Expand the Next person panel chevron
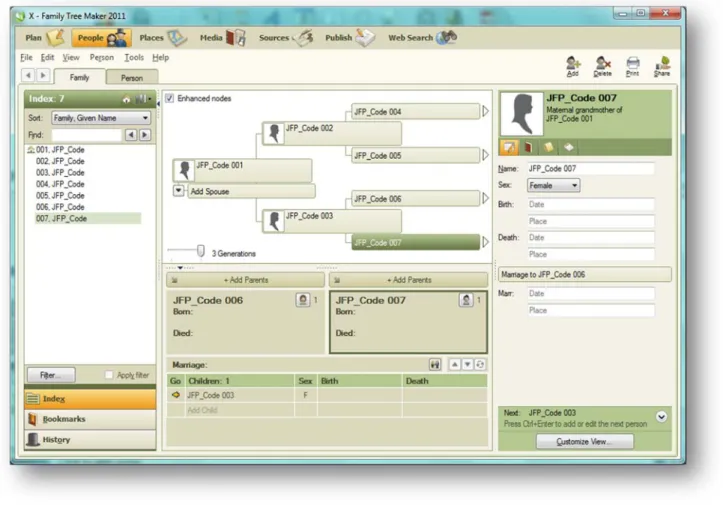Viewport: 723px width, 505px height. coord(661,417)
